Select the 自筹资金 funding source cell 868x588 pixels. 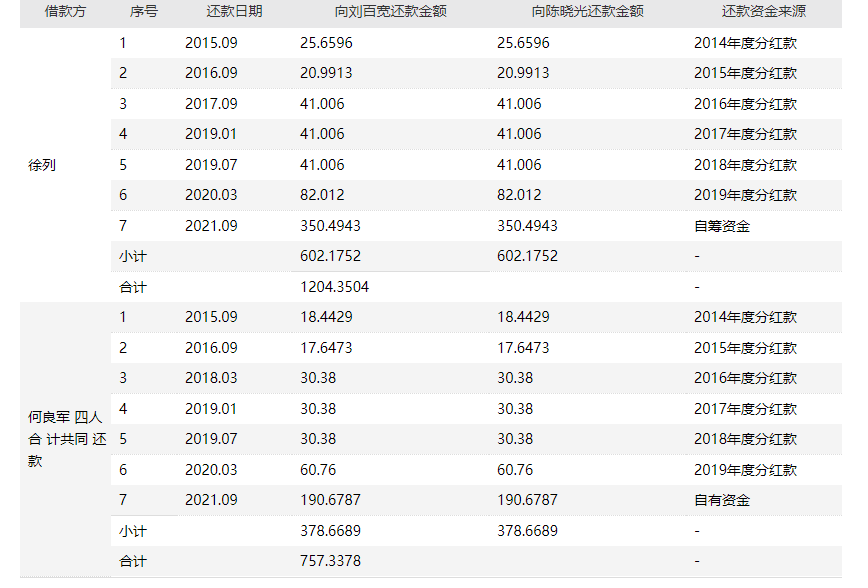click(722, 226)
